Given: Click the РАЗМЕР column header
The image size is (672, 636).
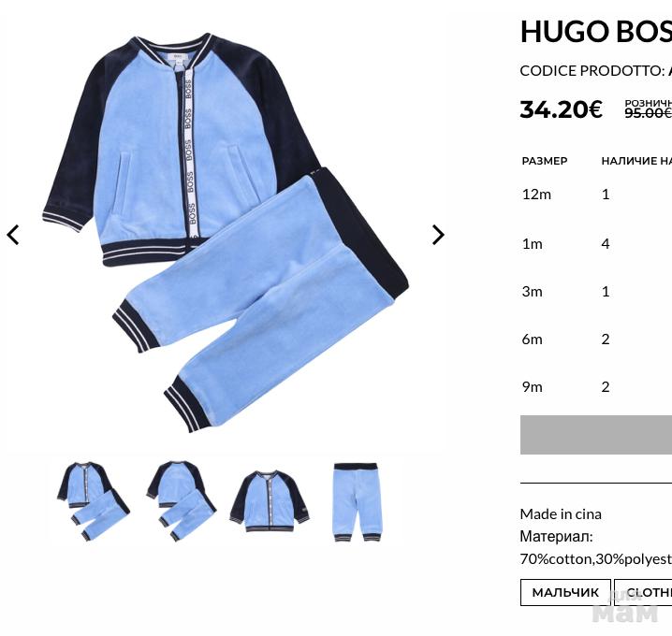Looking at the screenshot, I should coord(545,161).
